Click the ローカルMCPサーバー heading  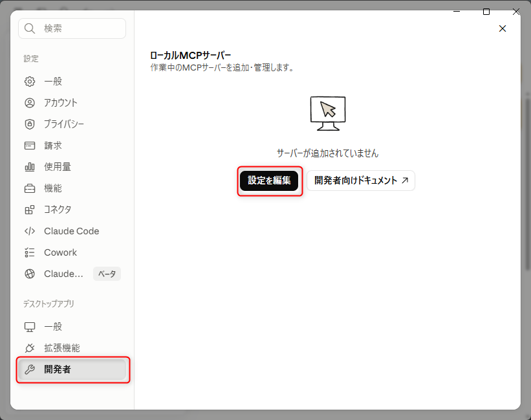point(191,55)
